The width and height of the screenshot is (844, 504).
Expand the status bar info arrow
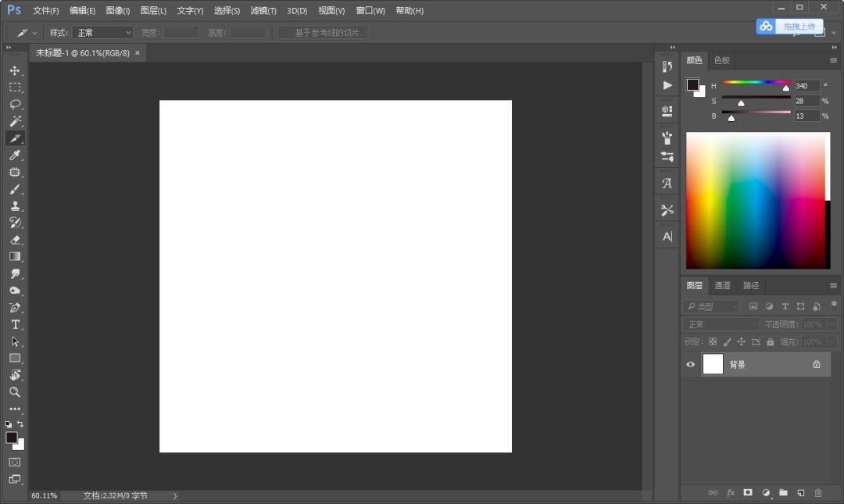click(175, 496)
